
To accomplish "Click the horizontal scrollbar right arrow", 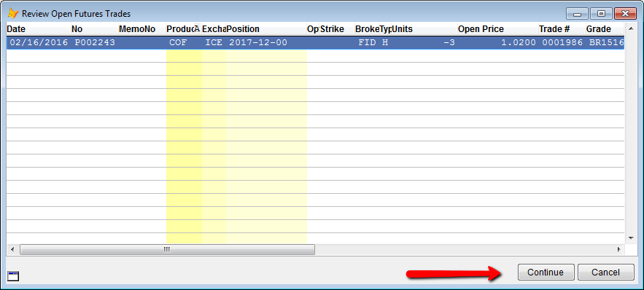I will tap(618, 249).
